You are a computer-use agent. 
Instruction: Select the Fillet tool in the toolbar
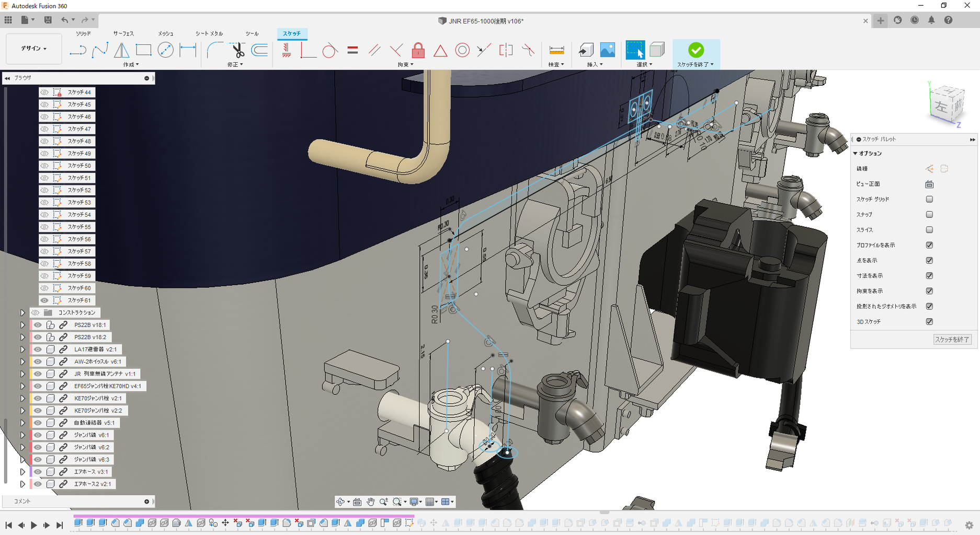pyautogui.click(x=214, y=50)
